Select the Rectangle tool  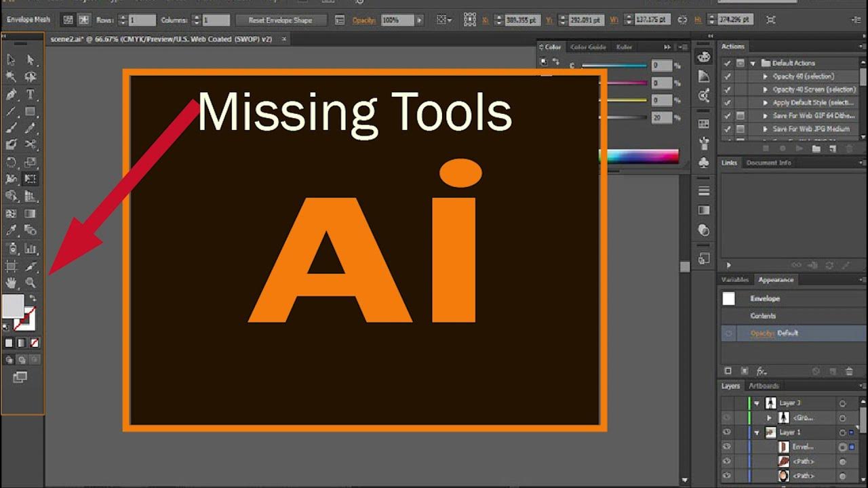(x=31, y=111)
